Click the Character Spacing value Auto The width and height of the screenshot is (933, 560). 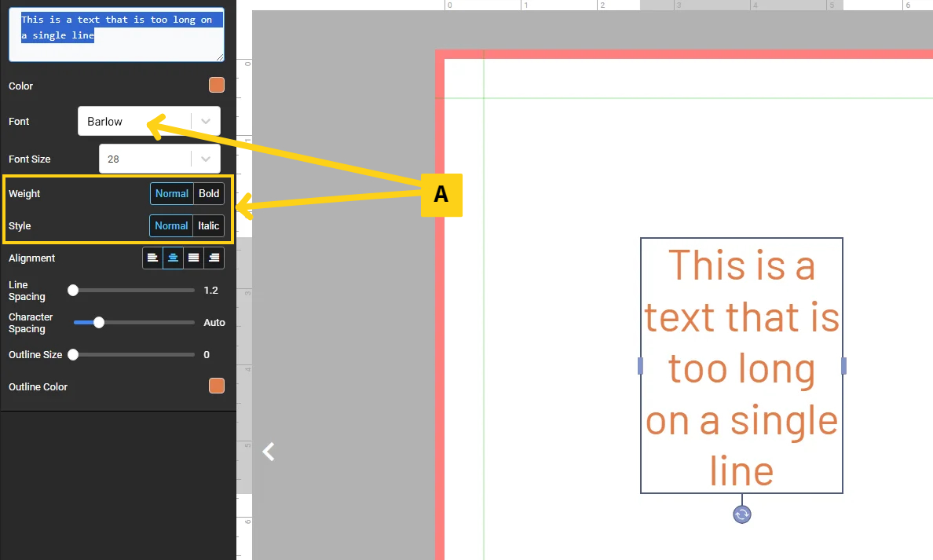click(x=214, y=323)
